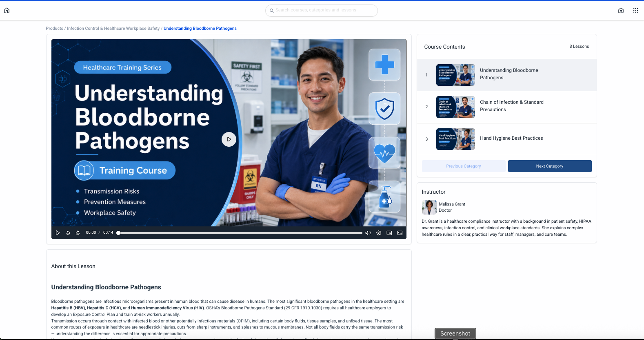Enter fullscreen with the fullscreen icon
Screen dimensions: 644x340
[x=400, y=233]
